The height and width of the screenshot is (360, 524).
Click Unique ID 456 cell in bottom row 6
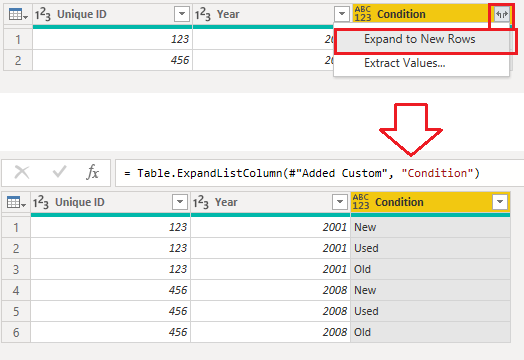(110, 332)
